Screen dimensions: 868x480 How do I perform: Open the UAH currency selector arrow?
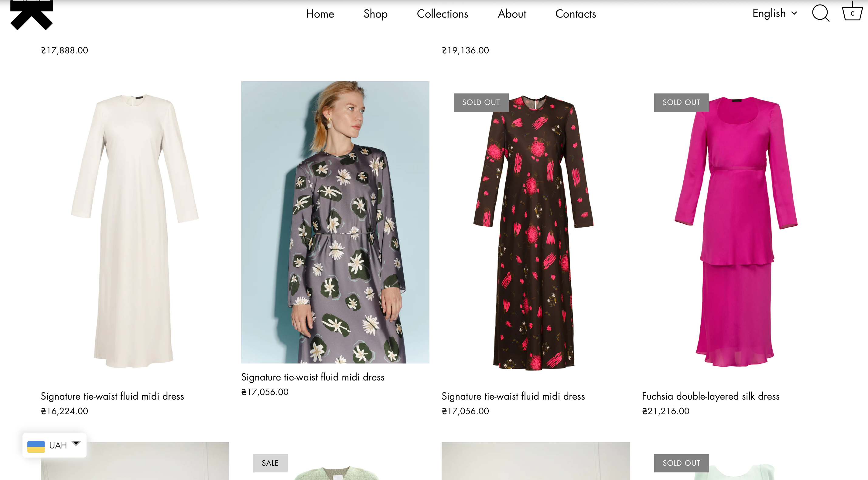coord(77,443)
